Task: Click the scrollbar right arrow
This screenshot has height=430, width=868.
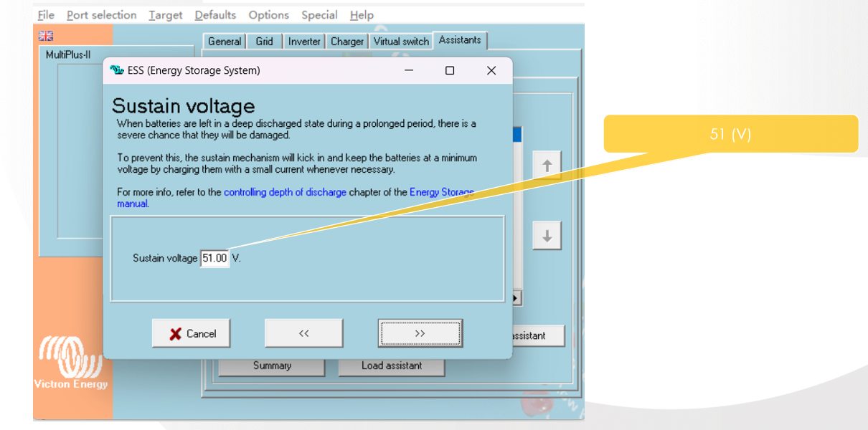Action: click(516, 297)
